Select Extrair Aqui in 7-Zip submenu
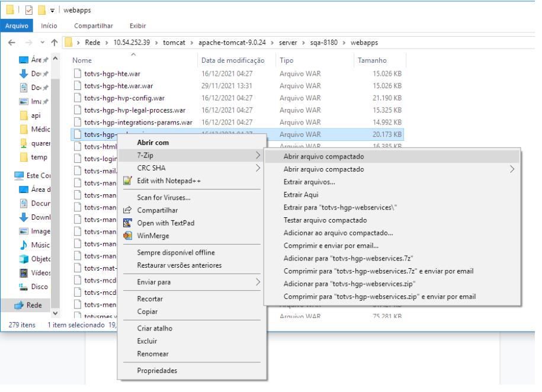Screen dimensions: 542x392 (x=392, y=195)
